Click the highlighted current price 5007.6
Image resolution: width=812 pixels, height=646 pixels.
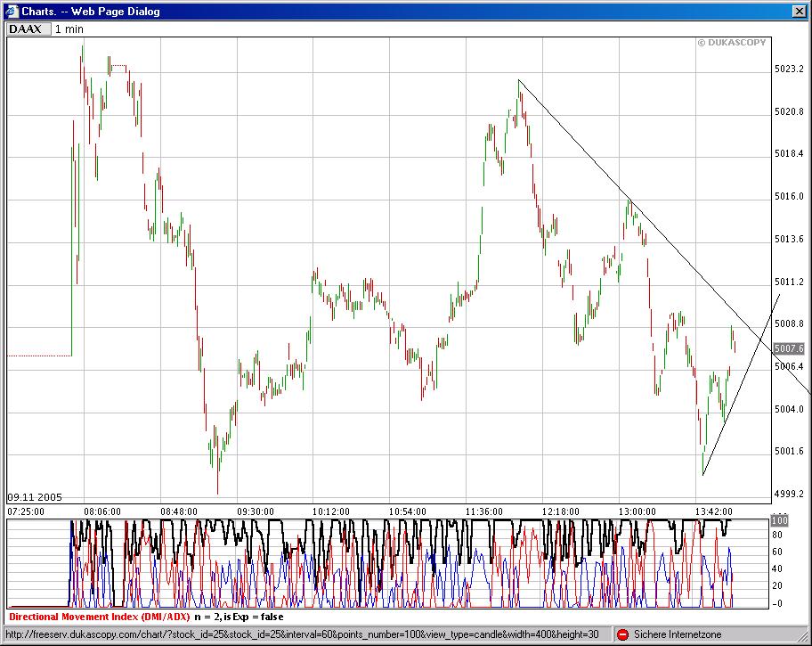click(x=789, y=348)
